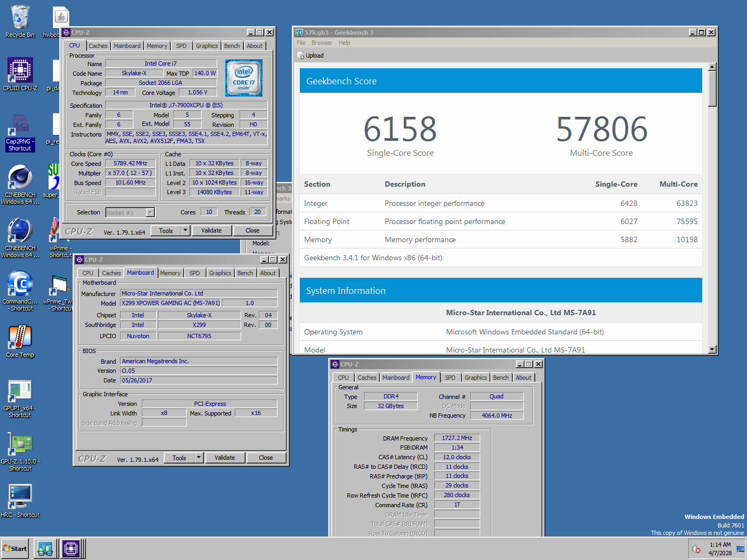The width and height of the screenshot is (747, 560).
Task: Click Validate in Mainboard window
Action: (225, 458)
